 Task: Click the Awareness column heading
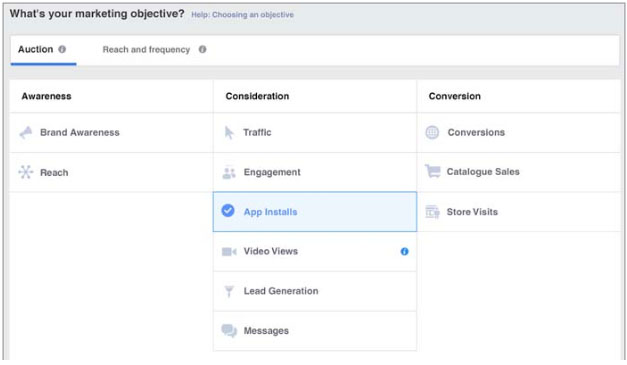coord(46,96)
